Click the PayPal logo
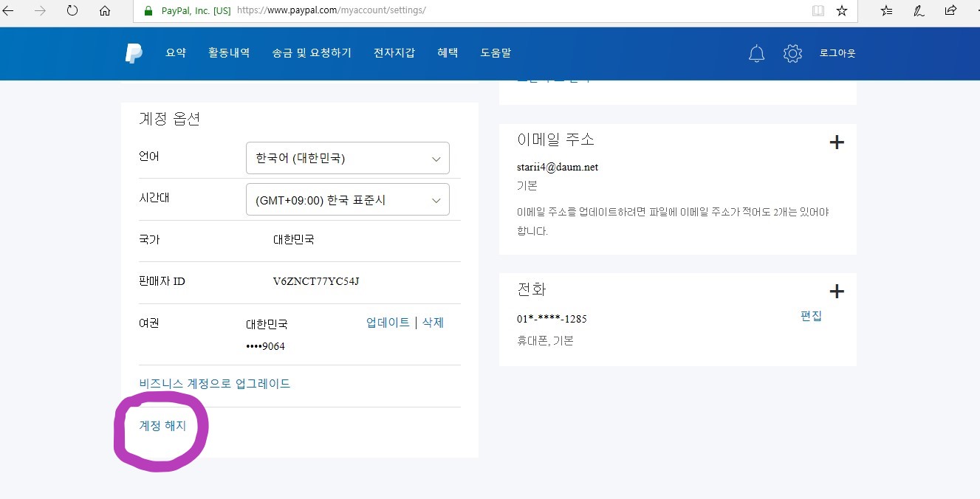This screenshot has width=980, height=499. pos(134,53)
